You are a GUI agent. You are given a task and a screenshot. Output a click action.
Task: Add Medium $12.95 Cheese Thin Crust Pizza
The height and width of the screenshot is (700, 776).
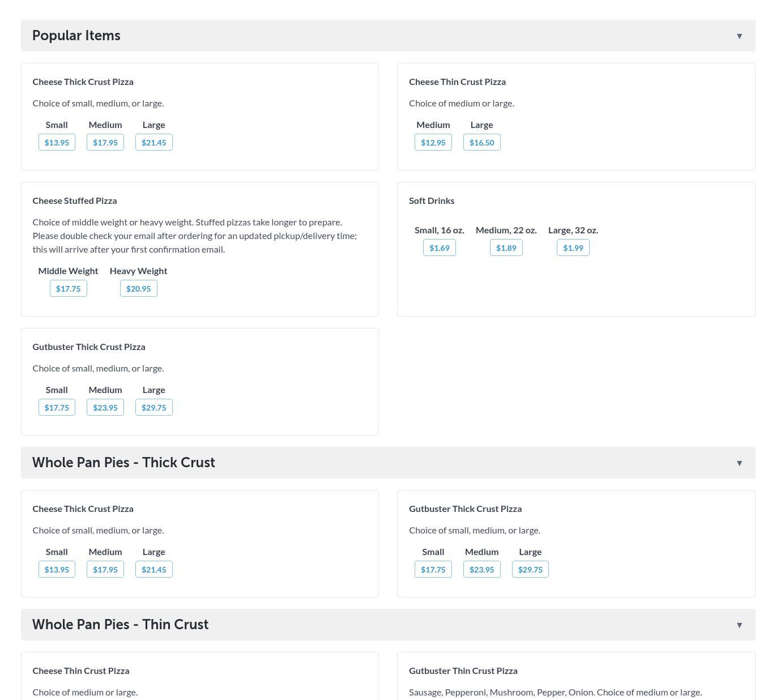tap(433, 143)
